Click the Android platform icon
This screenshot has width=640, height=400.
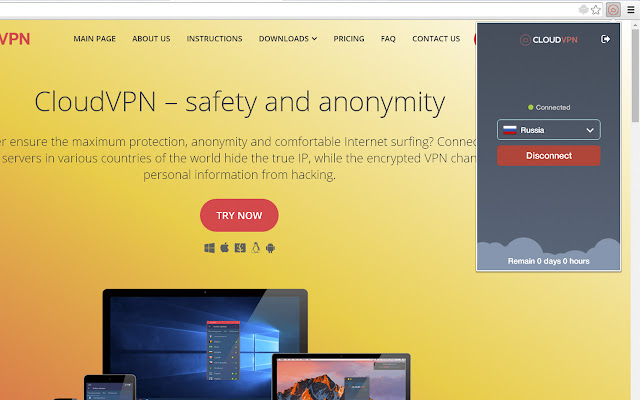(x=270, y=248)
